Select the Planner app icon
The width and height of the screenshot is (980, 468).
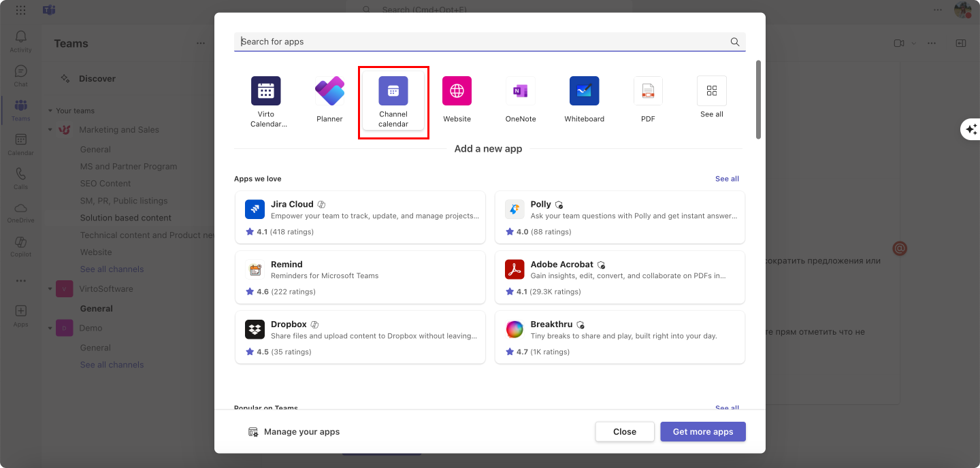point(329,90)
